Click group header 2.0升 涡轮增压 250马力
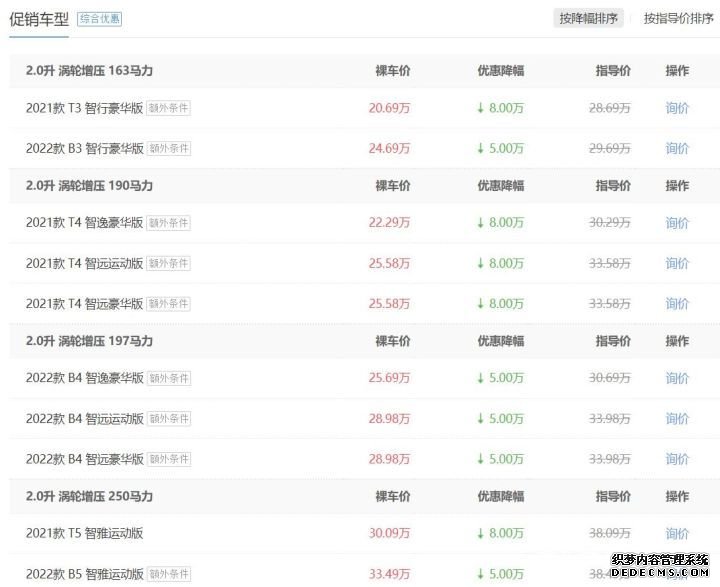The image size is (720, 587). pyautogui.click(x=89, y=496)
